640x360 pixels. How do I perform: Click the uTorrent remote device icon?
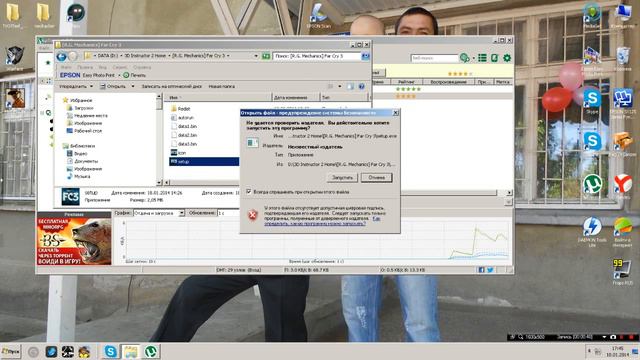[495, 58]
